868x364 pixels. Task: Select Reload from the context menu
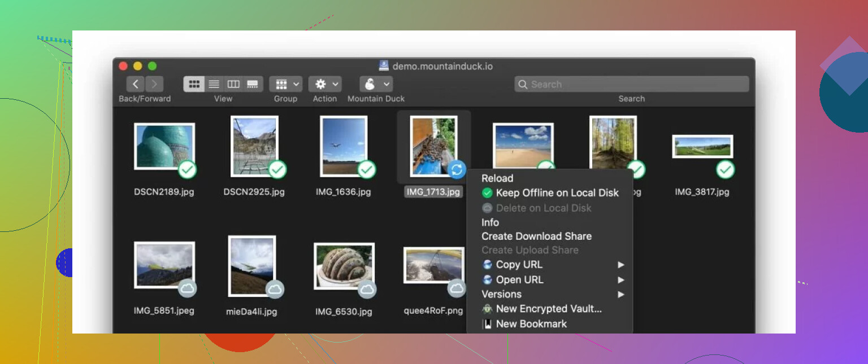[497, 178]
